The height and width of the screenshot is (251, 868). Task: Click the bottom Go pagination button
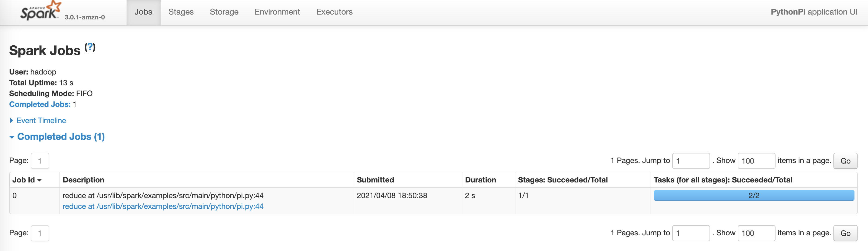[x=845, y=233]
